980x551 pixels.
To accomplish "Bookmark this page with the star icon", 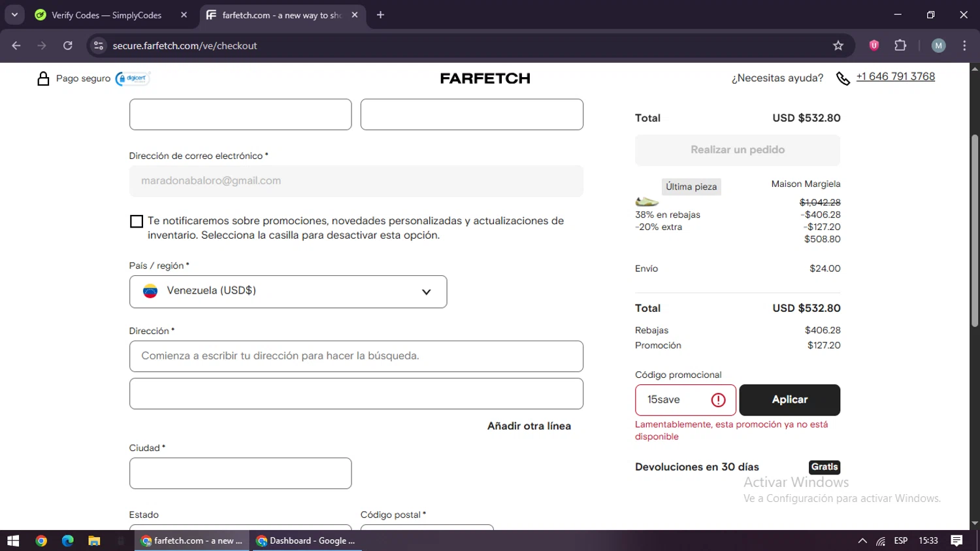I will pyautogui.click(x=838, y=46).
